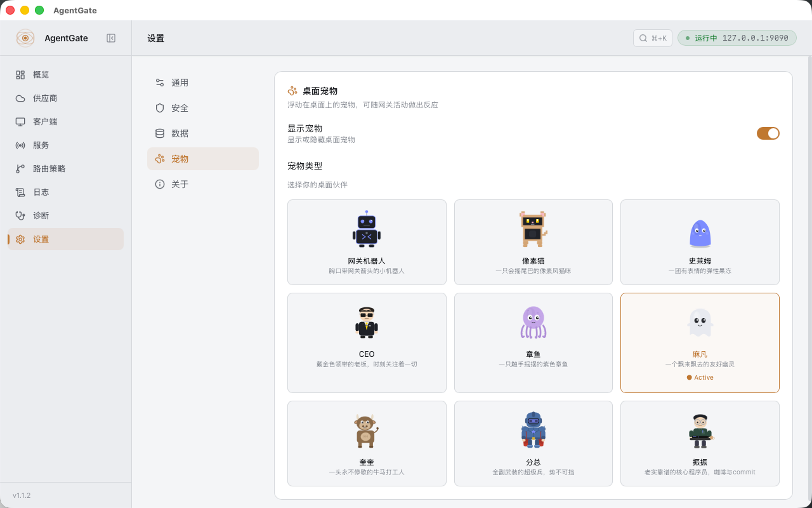Click the 概览 grid icon in sidebar
This screenshot has width=812, height=508.
click(x=20, y=75)
